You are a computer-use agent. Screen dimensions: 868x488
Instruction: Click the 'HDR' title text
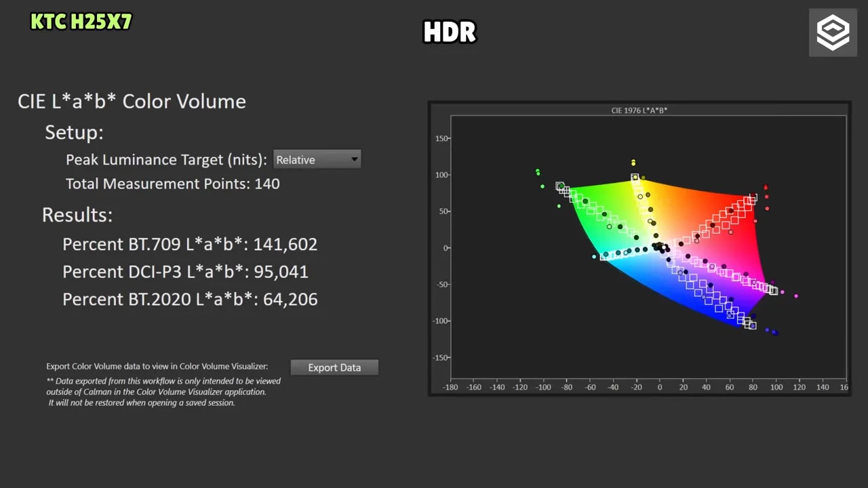click(450, 32)
